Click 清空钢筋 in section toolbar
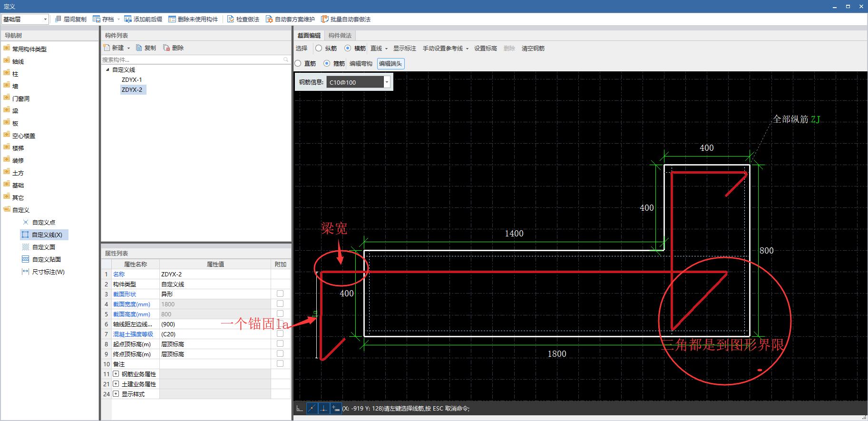Screen dimensions: 868x421 (533, 48)
